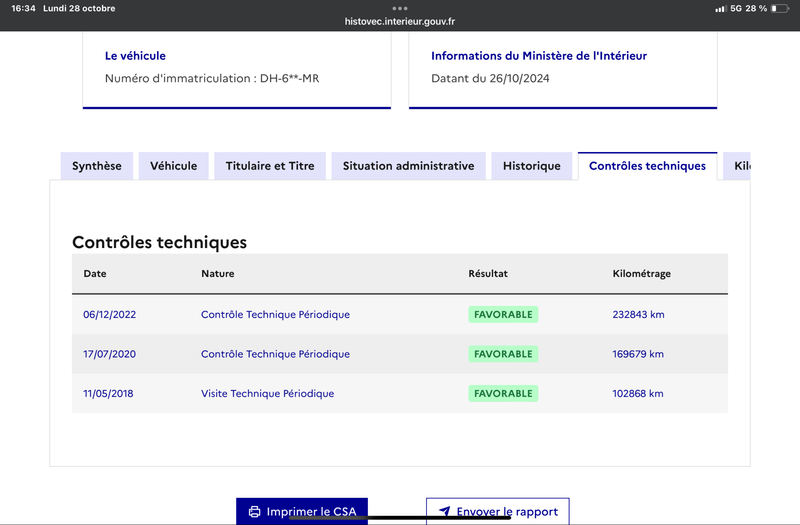Click Visite Technique Périodique entry
Screen dimensions: 800x525
coord(267,394)
